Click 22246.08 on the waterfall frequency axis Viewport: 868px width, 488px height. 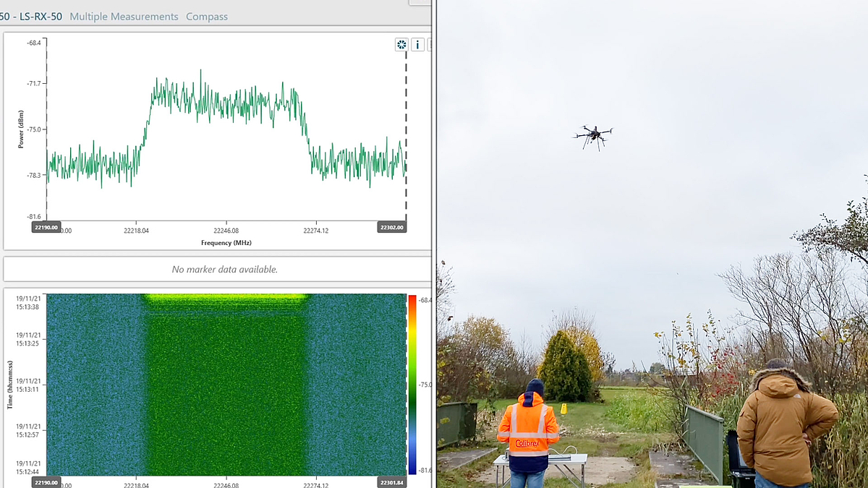226,485
